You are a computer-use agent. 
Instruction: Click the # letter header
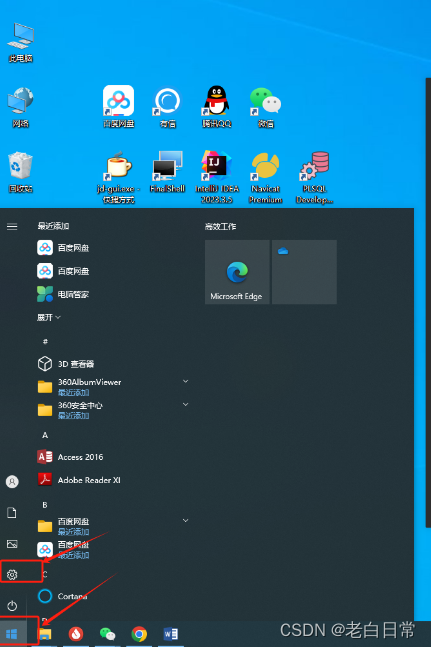pyautogui.click(x=45, y=341)
